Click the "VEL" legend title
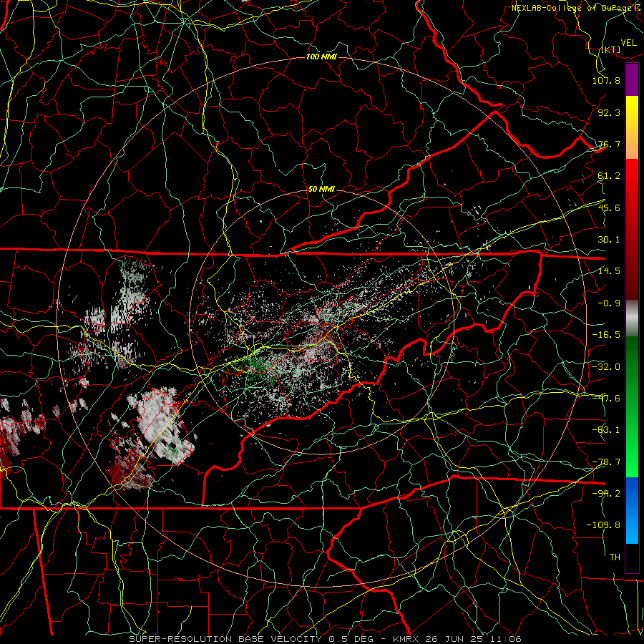This screenshot has width=644, height=644. [629, 43]
